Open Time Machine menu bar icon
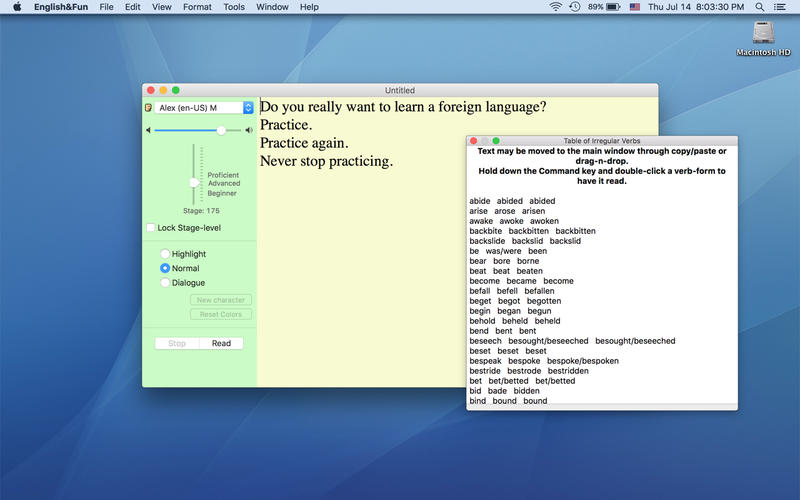This screenshot has height=500, width=800. (574, 7)
